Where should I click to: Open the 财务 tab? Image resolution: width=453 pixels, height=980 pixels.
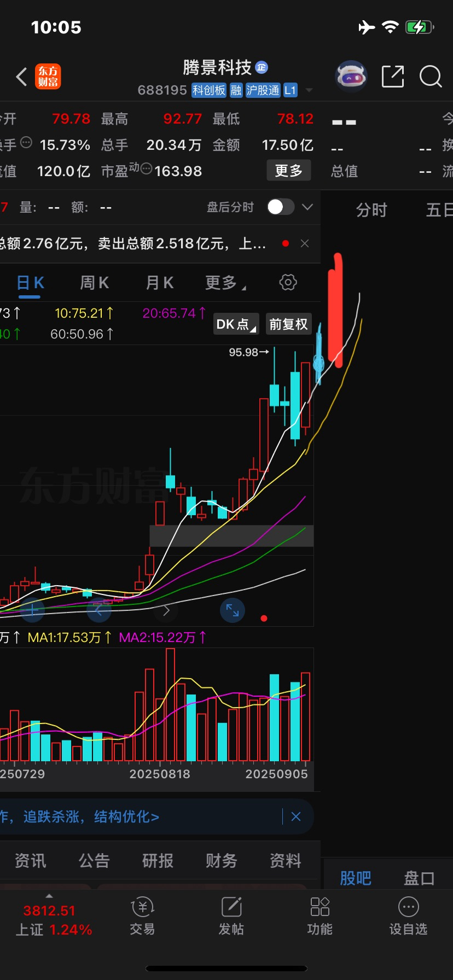(x=222, y=861)
